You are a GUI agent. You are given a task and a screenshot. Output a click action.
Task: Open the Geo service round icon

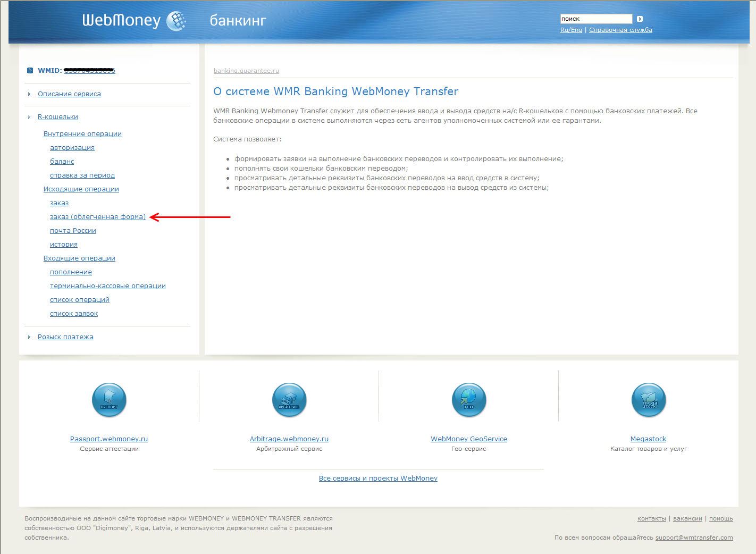[x=469, y=400]
